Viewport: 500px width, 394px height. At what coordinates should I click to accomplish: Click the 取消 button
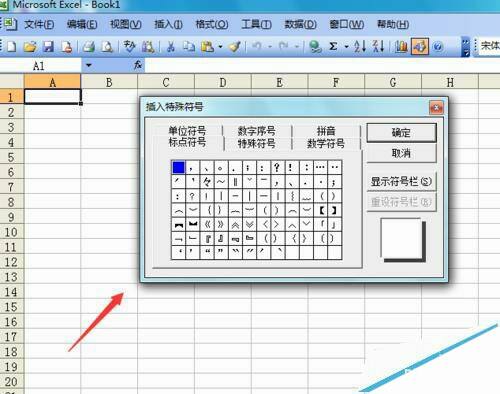[x=401, y=153]
